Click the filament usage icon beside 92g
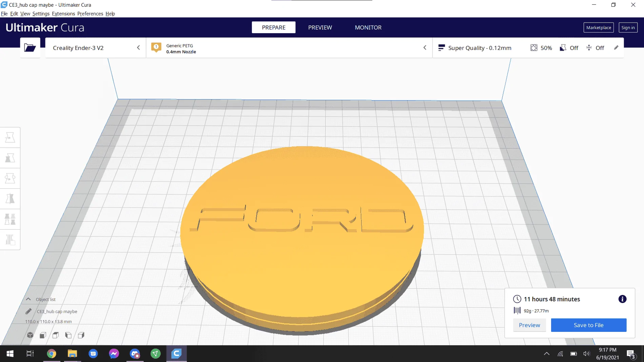The width and height of the screenshot is (644, 362). 517,311
